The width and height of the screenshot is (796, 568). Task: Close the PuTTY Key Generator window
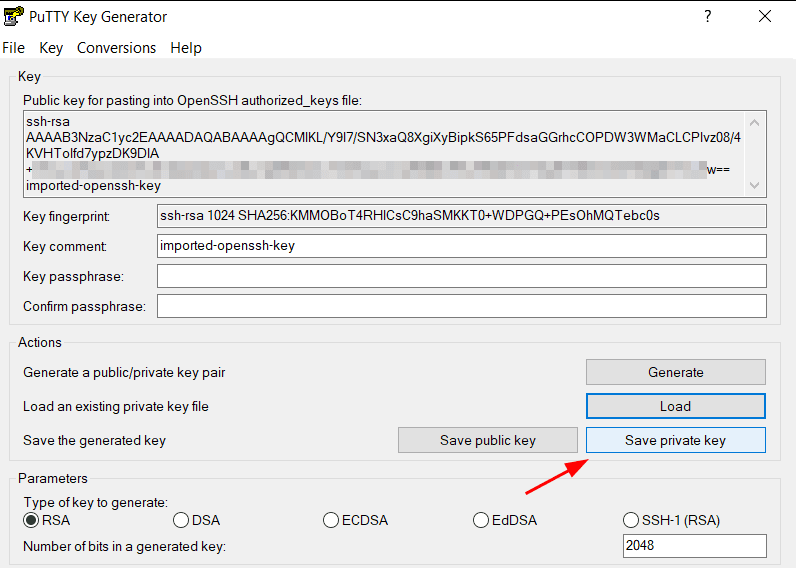(764, 17)
